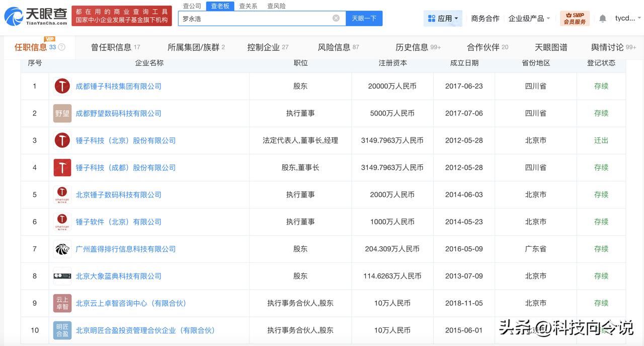Click the 天眼一下 search button

(364, 18)
